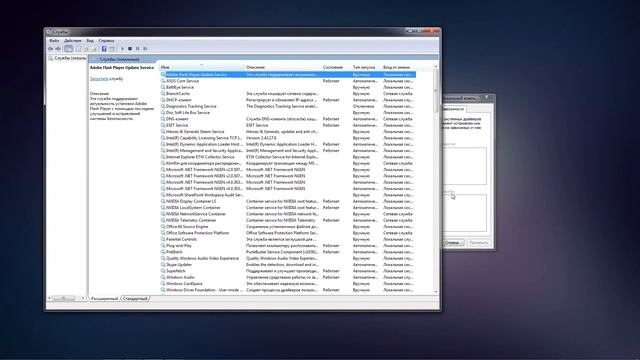Select Quality Windows Audio Video Experience name
640x360 pixels.
click(x=202, y=258)
